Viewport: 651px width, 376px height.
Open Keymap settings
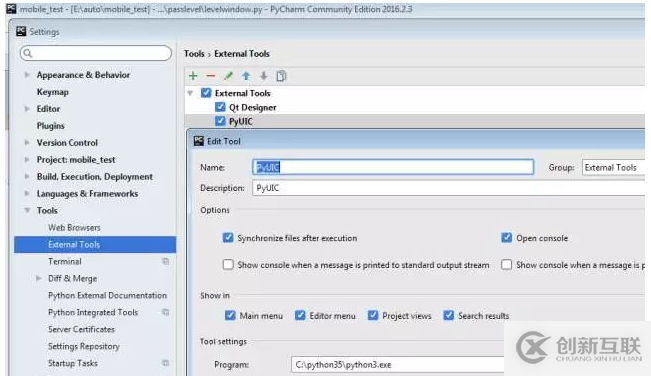click(x=53, y=92)
